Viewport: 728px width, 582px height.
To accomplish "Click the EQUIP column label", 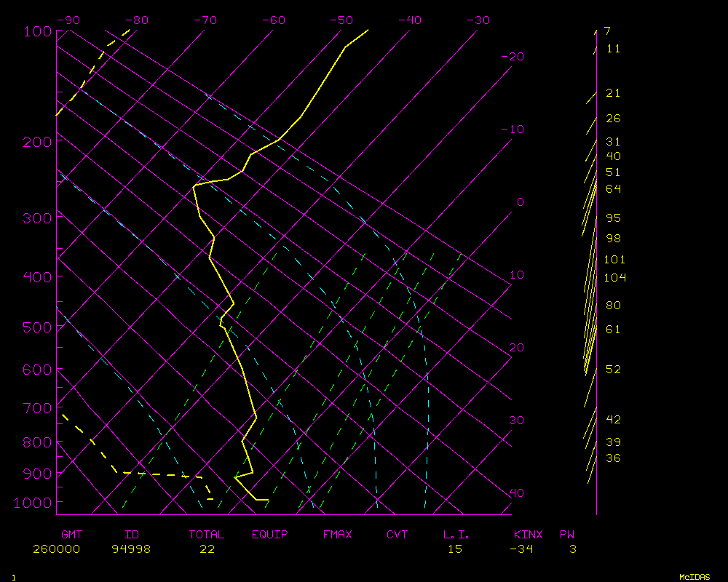I will point(269,535).
